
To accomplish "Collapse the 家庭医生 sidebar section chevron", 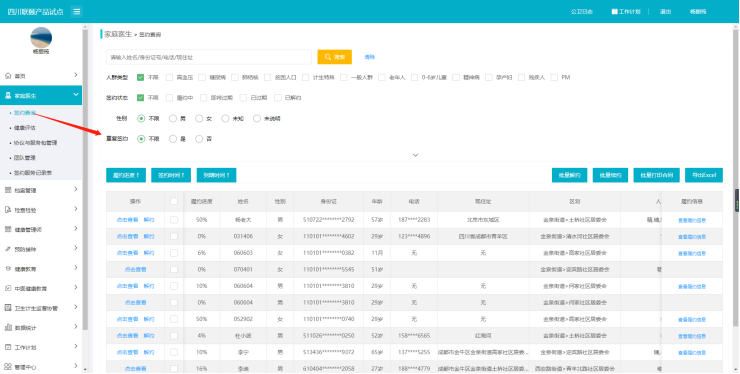I will 76,95.
